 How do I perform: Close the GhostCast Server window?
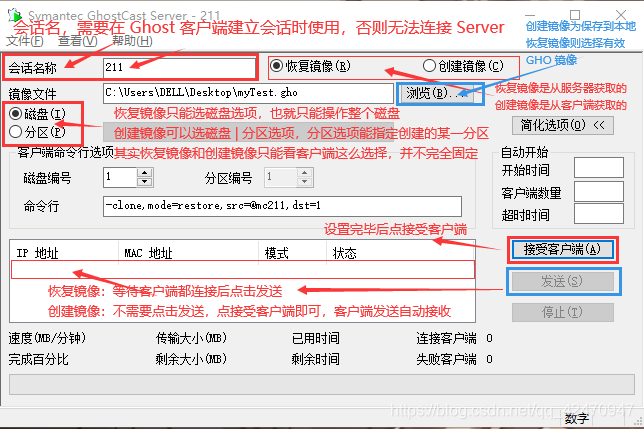pyautogui.click(x=621, y=15)
